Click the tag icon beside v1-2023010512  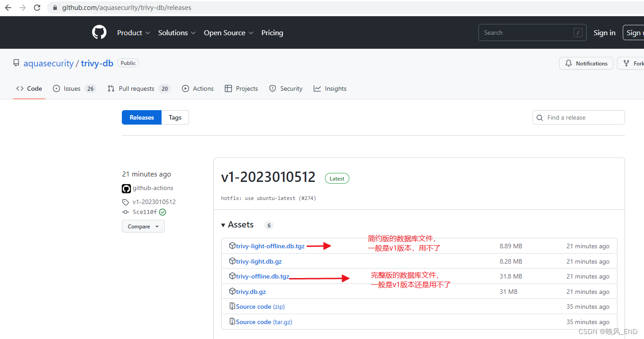125,202
